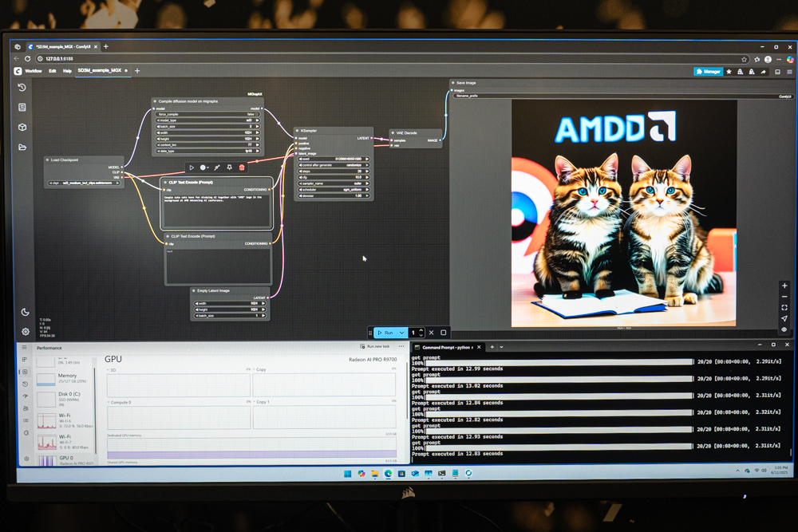Open the ComfyUI Manager button
This screenshot has width=798, height=532.
pos(708,72)
